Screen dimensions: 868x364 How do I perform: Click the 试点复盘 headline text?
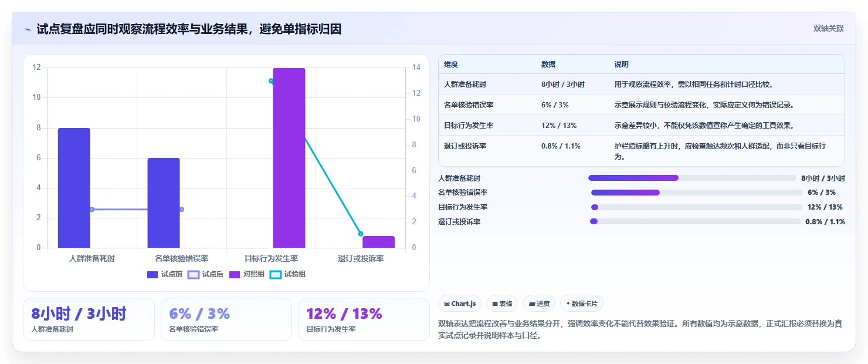point(189,29)
